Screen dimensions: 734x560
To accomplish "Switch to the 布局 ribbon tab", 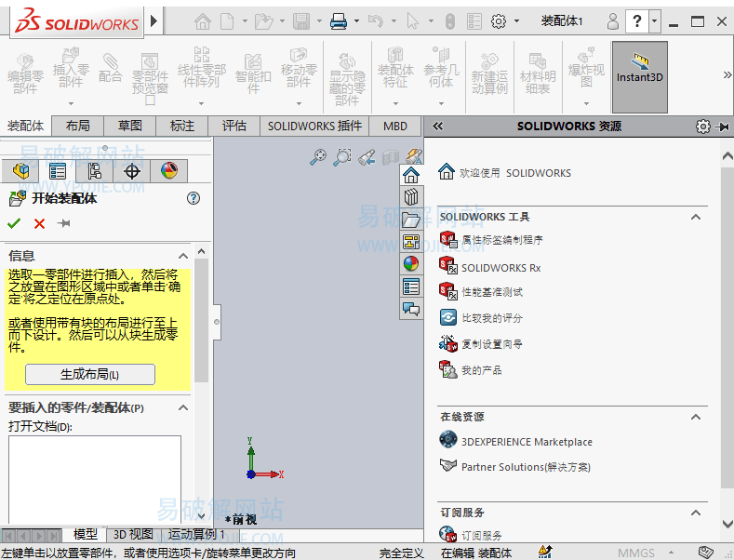I will tap(78, 126).
